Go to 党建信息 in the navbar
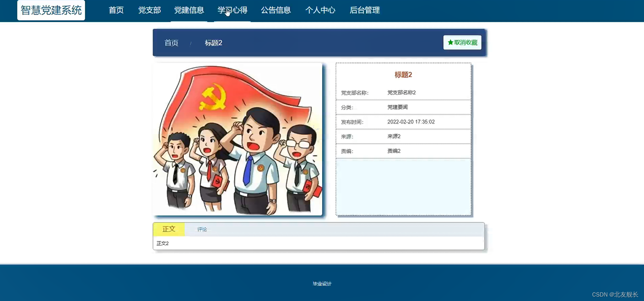Screen dimensions: 644x301 point(189,10)
